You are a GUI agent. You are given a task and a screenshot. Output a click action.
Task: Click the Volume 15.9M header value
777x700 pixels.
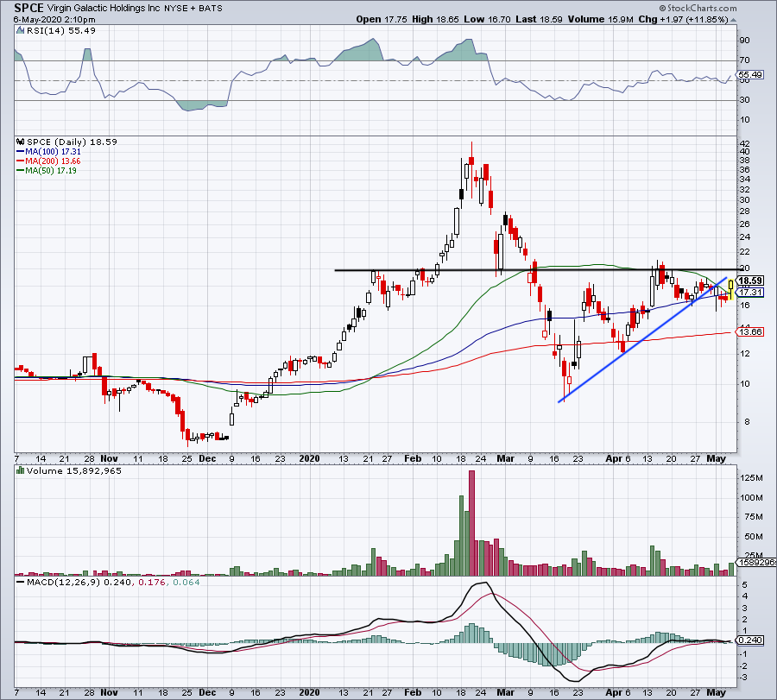(601, 19)
